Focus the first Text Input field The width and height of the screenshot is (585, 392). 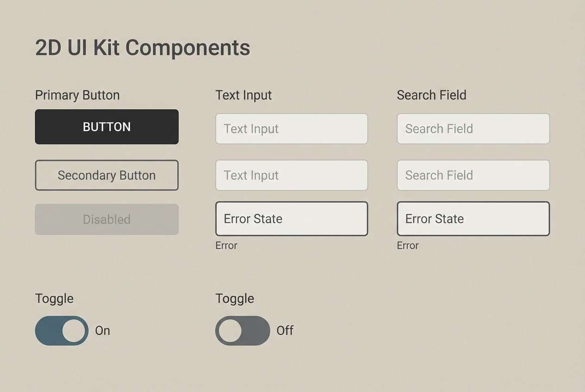click(x=292, y=129)
